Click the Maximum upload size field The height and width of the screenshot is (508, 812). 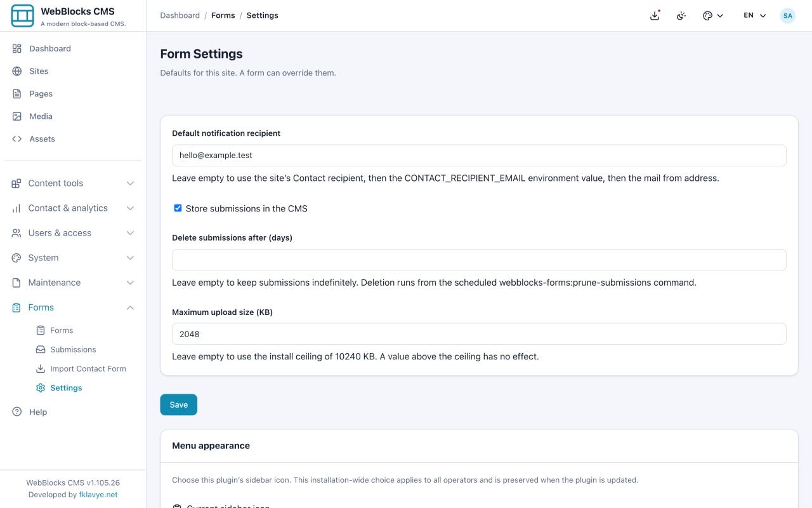click(x=479, y=334)
